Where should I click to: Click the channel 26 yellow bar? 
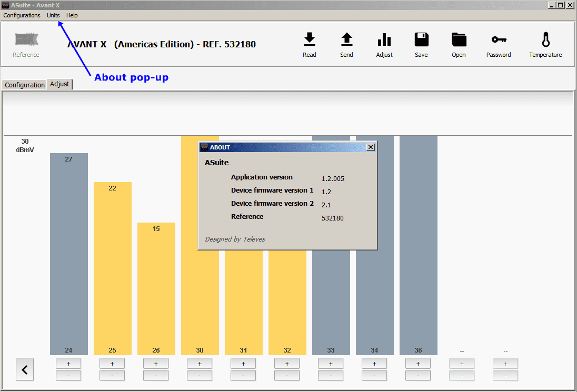pyautogui.click(x=156, y=289)
